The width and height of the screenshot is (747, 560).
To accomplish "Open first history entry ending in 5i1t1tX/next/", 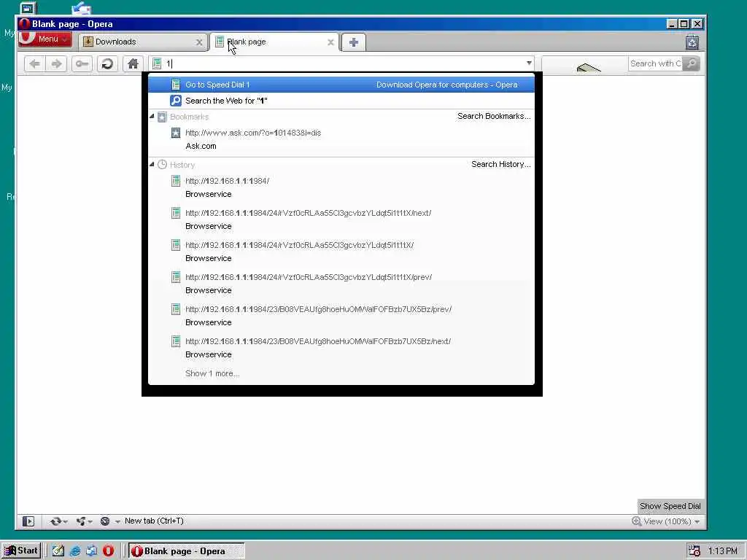I will tap(341, 219).
